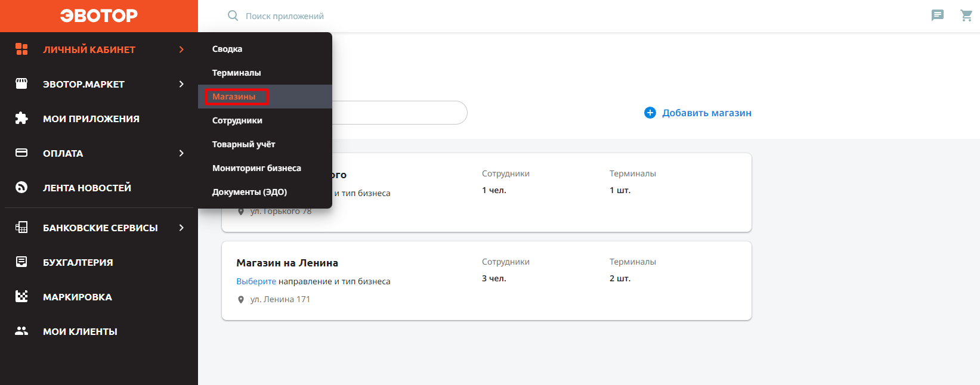Open the Магазин на Ленина title

(287, 263)
